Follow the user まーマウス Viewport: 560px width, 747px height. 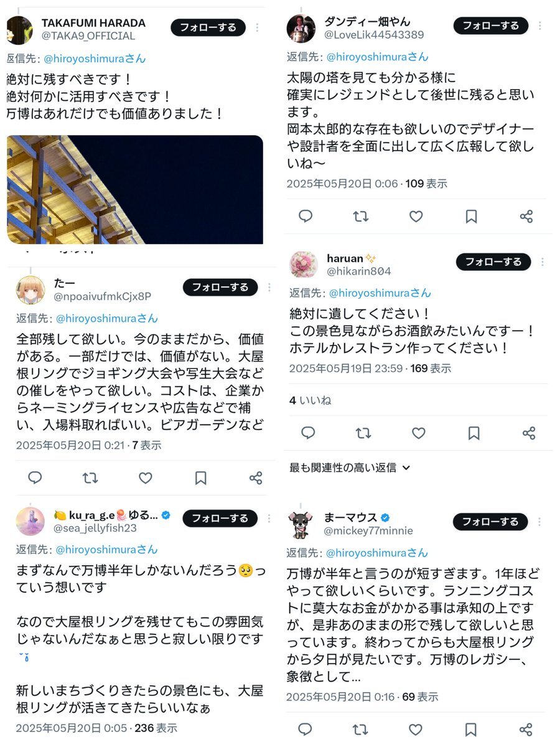tap(490, 522)
